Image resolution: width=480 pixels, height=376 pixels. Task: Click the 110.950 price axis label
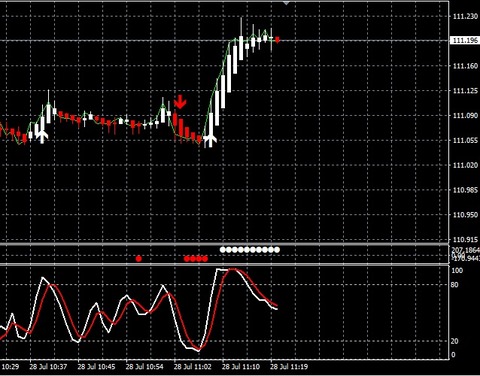(x=465, y=215)
